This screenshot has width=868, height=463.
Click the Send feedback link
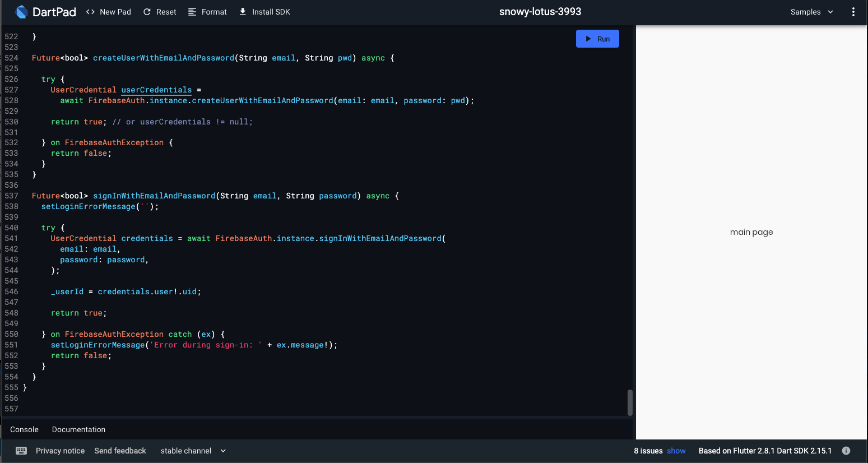[x=120, y=451]
